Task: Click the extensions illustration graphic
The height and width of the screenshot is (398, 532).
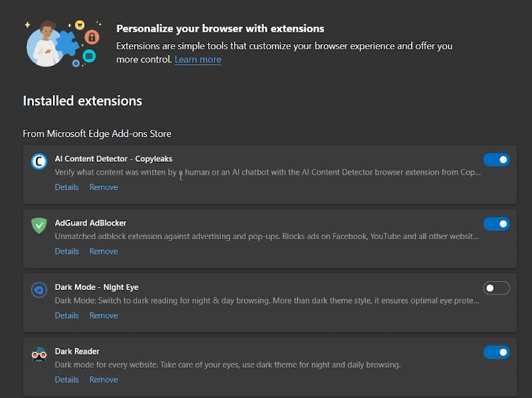Action: coord(63,44)
